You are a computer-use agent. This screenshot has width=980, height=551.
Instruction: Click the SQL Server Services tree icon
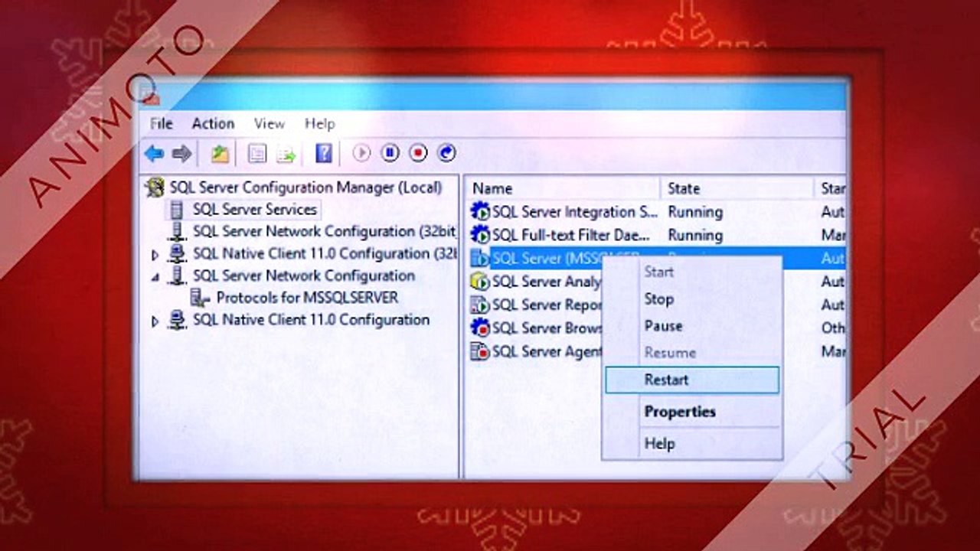click(x=178, y=210)
